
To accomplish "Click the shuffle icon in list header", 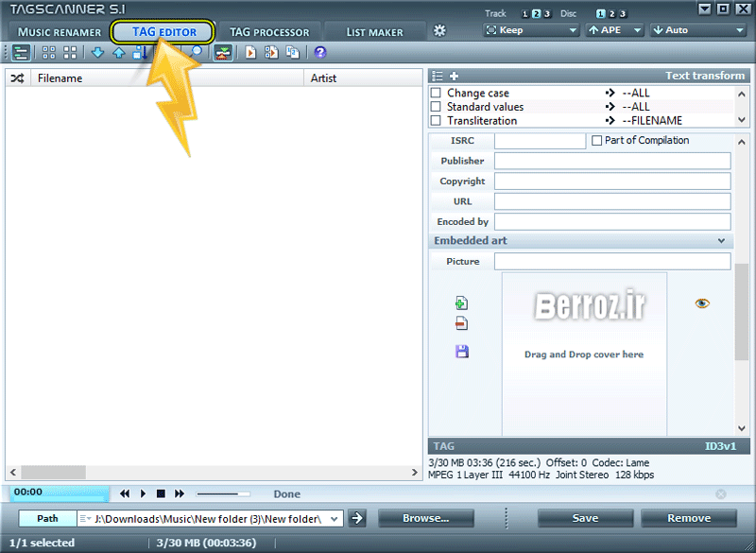I will 17,78.
